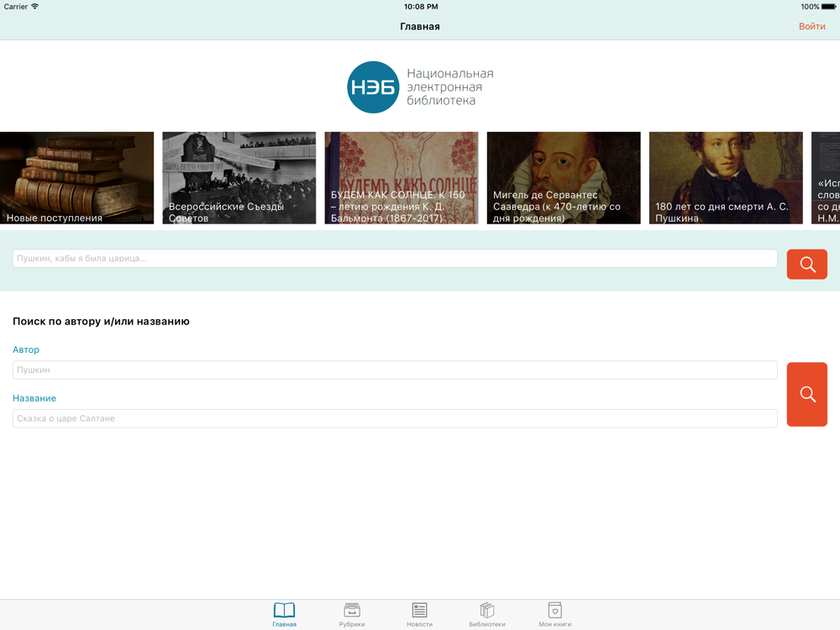Open the Мои книги tab icon

[555, 610]
